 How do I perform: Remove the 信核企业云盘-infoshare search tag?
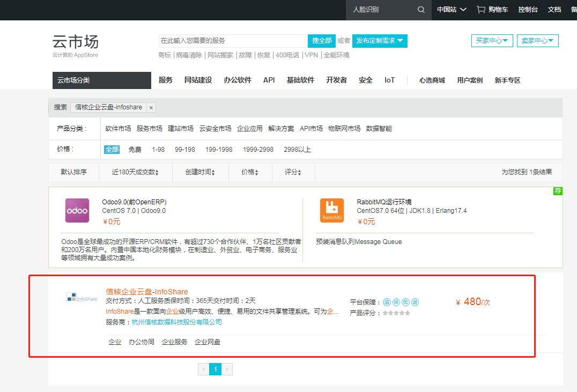[151, 107]
